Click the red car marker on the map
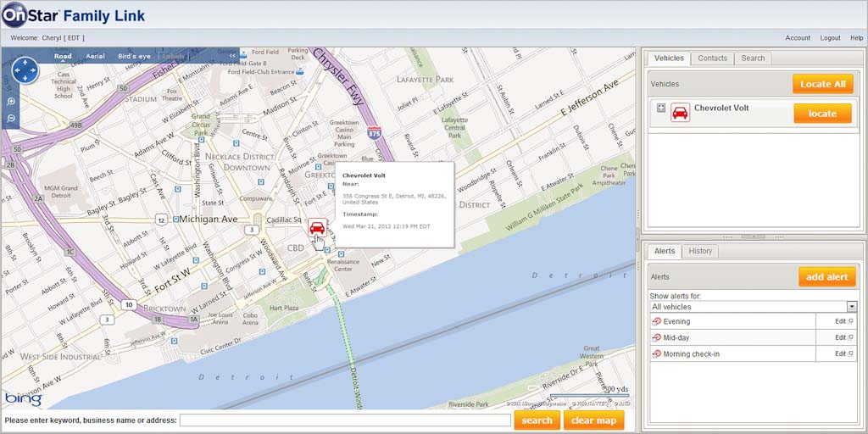The width and height of the screenshot is (868, 434). (x=317, y=227)
